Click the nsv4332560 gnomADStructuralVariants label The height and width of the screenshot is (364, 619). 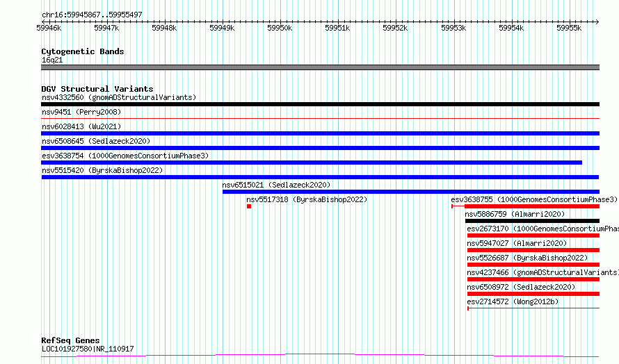[x=119, y=97]
